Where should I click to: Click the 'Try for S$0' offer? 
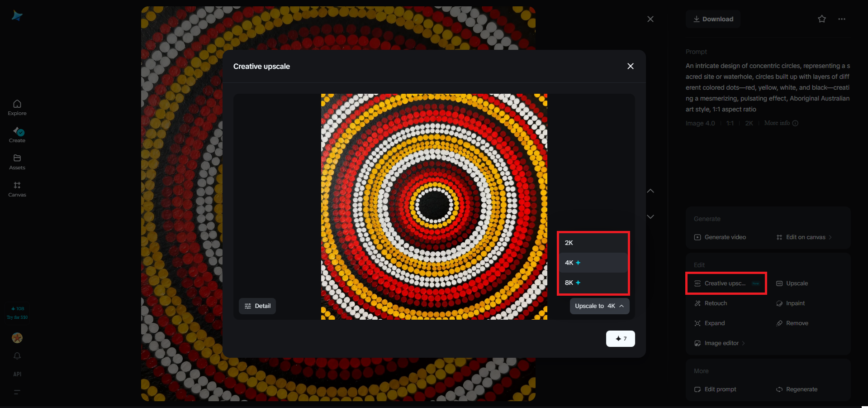(x=17, y=317)
